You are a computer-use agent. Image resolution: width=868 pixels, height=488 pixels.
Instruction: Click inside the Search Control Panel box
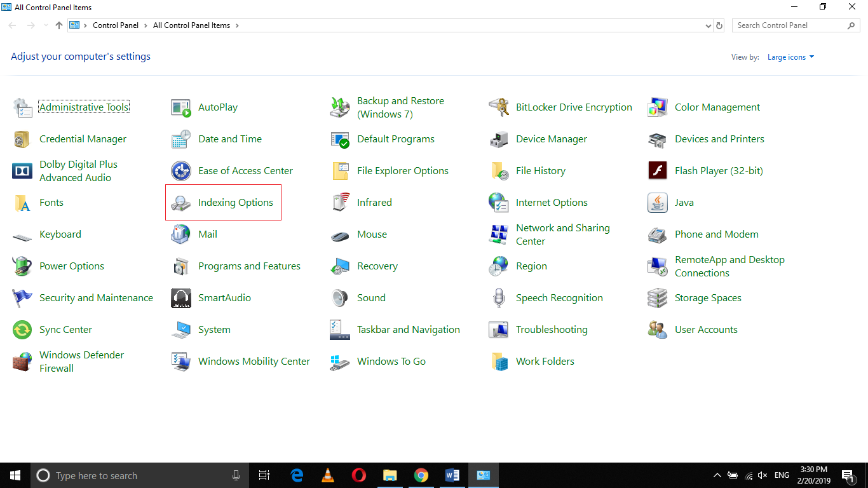pos(788,25)
